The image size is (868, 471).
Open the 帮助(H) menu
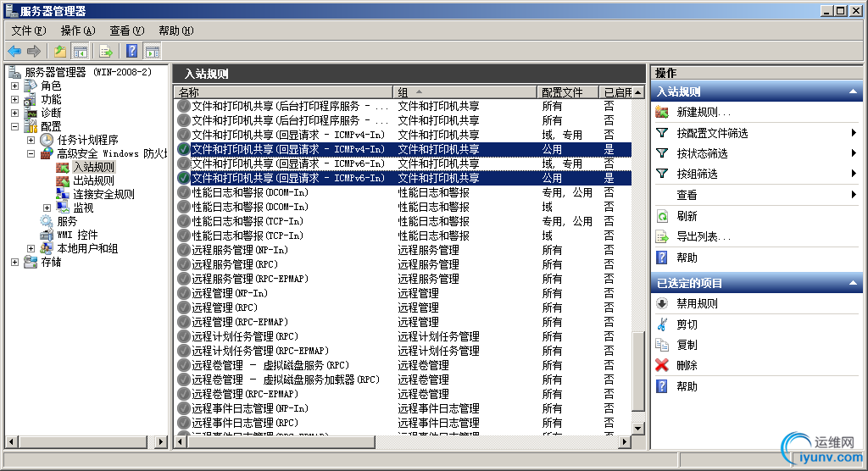[x=176, y=30]
